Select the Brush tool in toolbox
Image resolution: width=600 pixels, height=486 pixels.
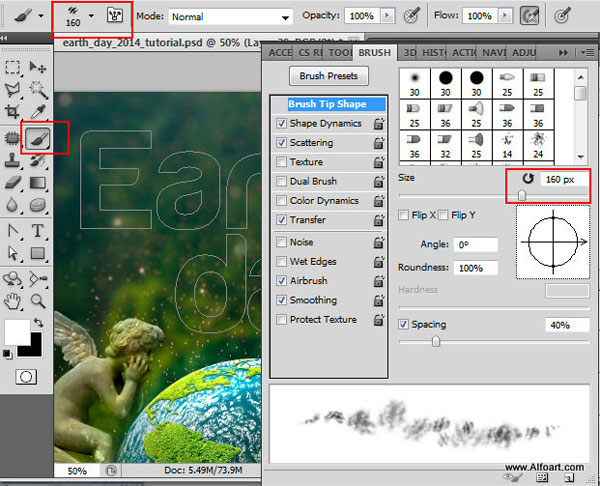click(x=38, y=138)
